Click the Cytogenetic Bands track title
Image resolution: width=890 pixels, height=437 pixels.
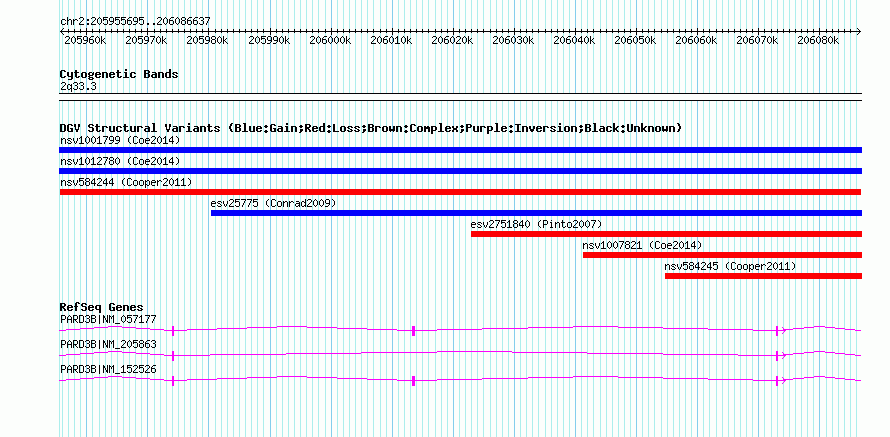point(119,74)
